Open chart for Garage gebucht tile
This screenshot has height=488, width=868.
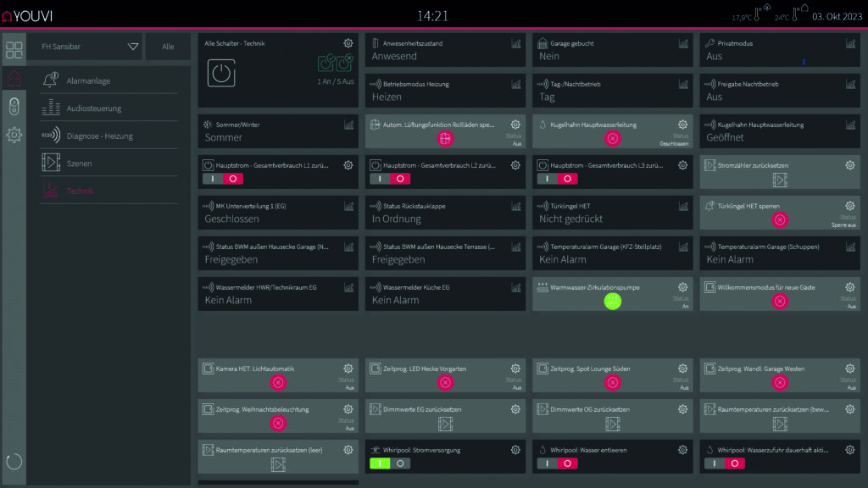point(682,43)
